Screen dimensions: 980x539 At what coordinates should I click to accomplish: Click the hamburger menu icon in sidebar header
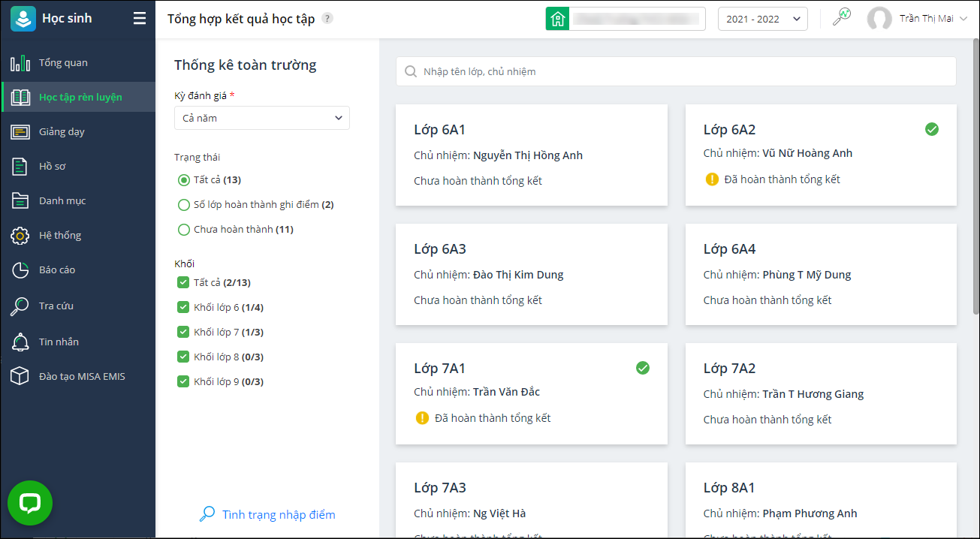140,19
